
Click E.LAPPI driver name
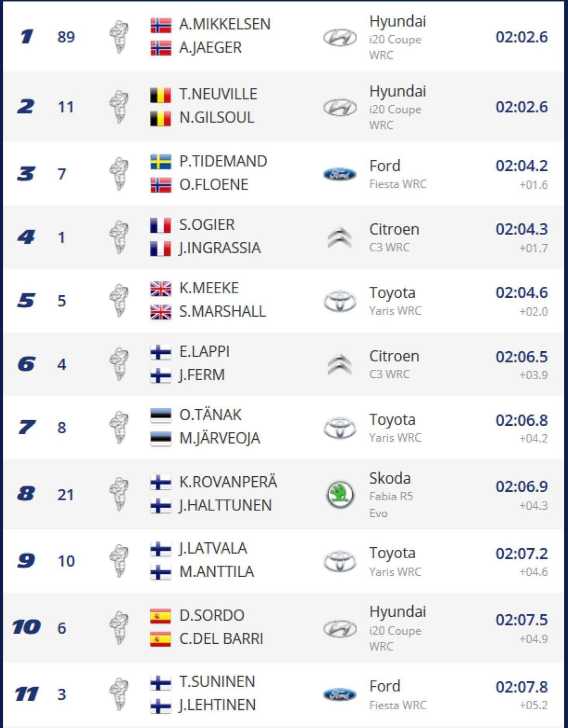tap(204, 352)
